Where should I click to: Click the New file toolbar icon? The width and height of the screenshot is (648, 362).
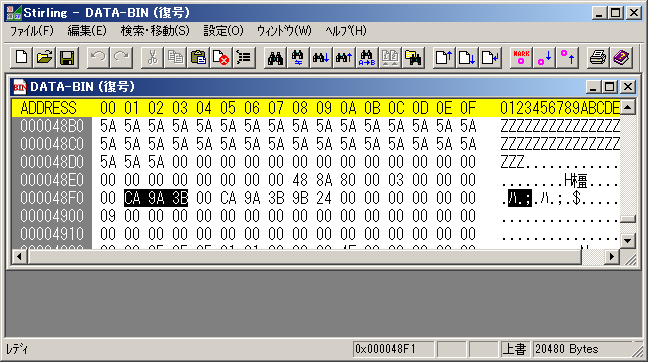21,57
